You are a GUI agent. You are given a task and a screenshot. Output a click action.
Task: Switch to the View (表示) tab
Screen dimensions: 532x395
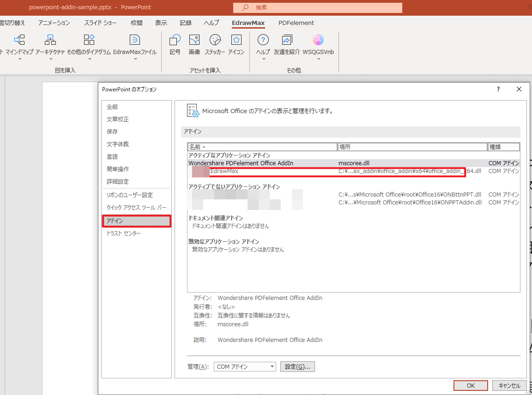coord(161,23)
